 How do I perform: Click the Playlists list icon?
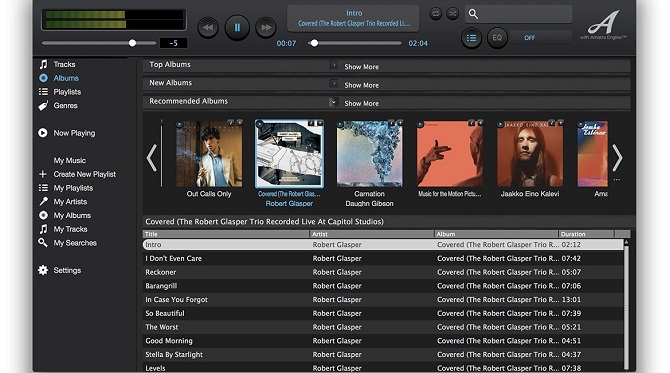(x=43, y=92)
